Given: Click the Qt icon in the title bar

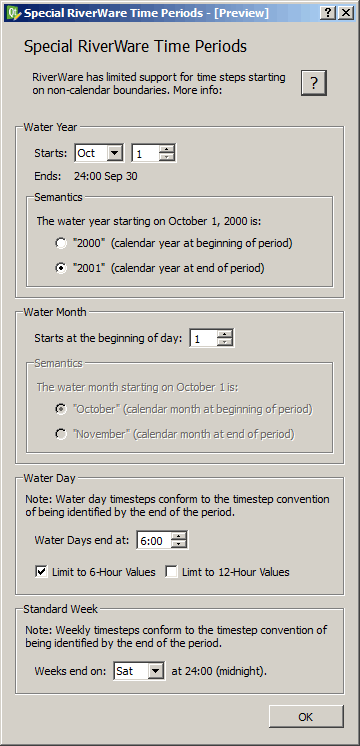Looking at the screenshot, I should (13, 13).
